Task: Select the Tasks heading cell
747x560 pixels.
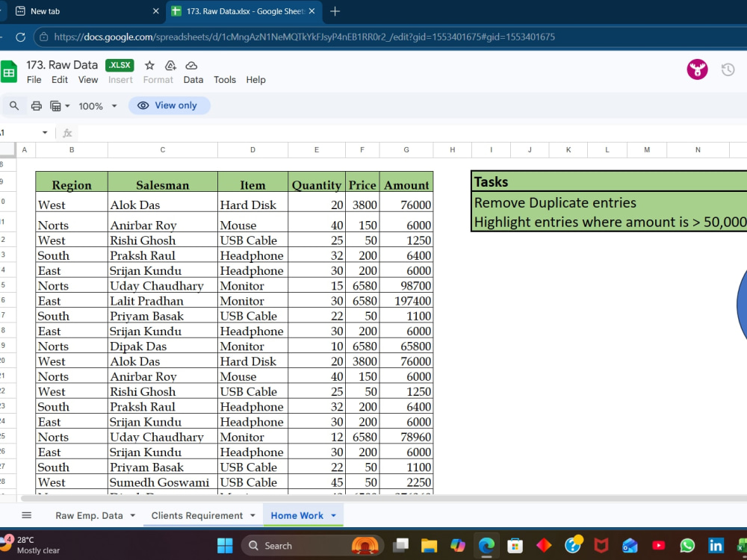Action: [x=609, y=181]
